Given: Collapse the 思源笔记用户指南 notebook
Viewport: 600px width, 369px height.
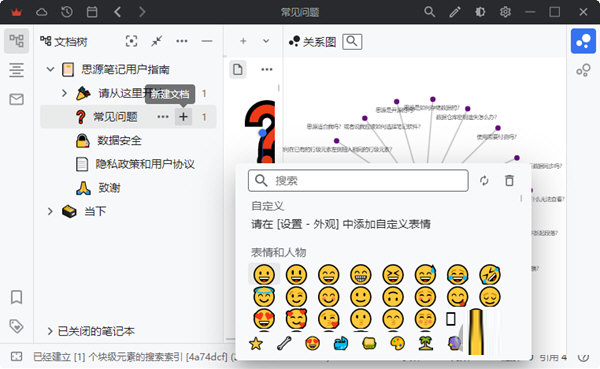Looking at the screenshot, I should coord(50,69).
